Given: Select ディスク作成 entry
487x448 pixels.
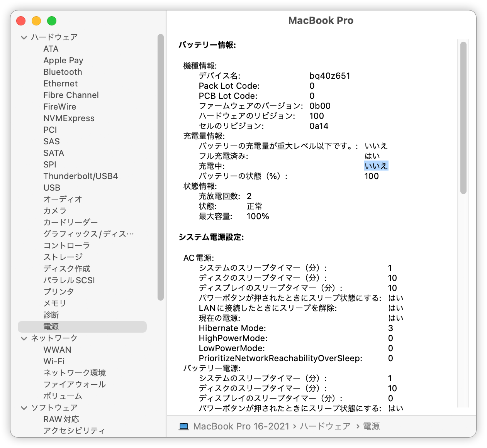Looking at the screenshot, I should tap(67, 269).
